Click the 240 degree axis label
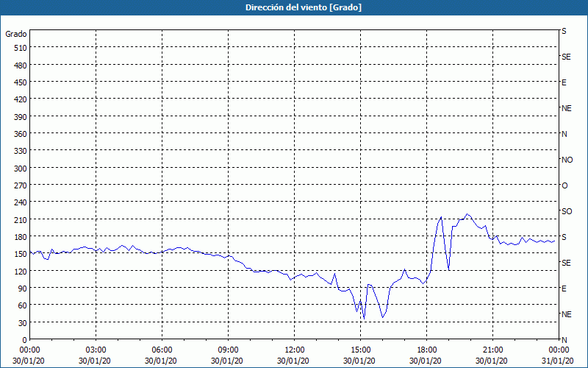Screen dimensions: 588x368 (21, 203)
